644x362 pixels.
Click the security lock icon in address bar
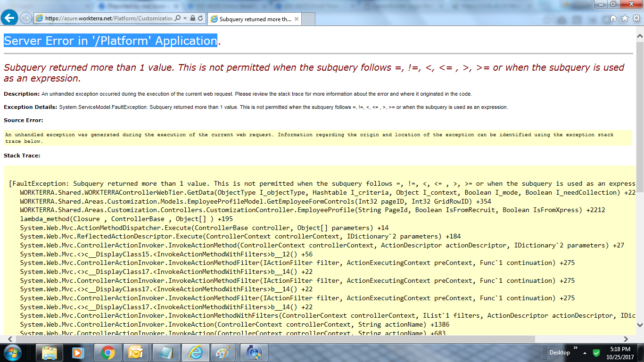tap(192, 18)
